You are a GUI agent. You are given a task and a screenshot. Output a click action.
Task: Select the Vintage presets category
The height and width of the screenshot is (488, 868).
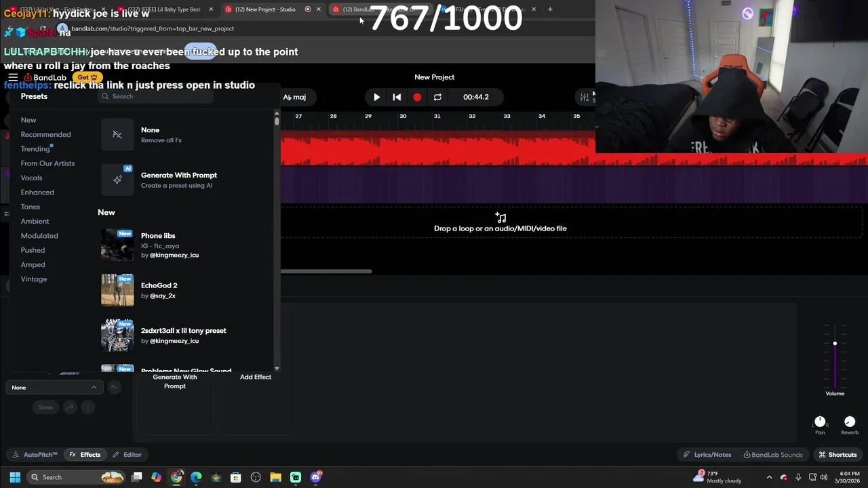click(x=34, y=279)
